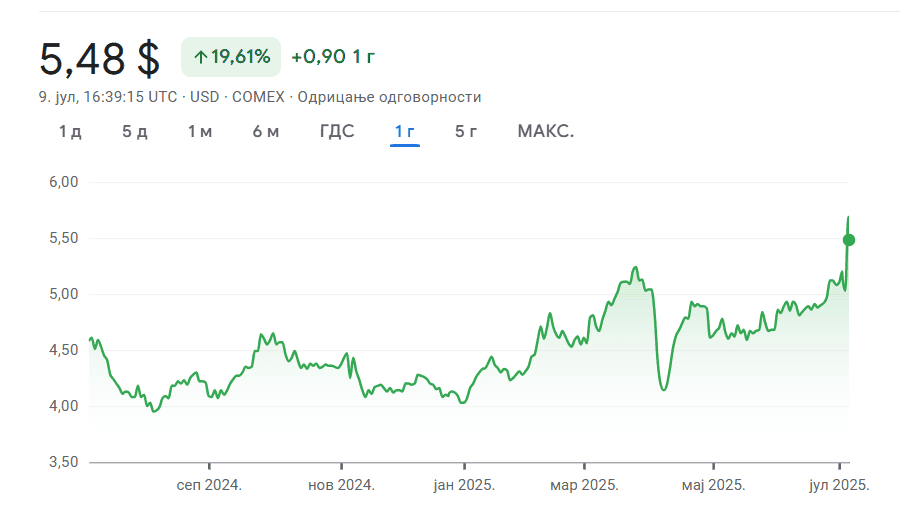This screenshot has width=900, height=521.
Task: Click the сеп 2024. axis label
Action: click(x=209, y=485)
